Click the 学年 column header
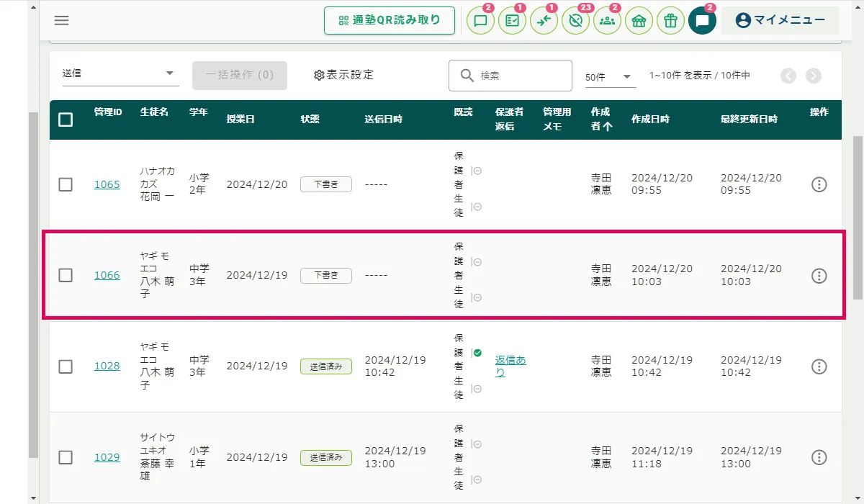 pos(199,112)
